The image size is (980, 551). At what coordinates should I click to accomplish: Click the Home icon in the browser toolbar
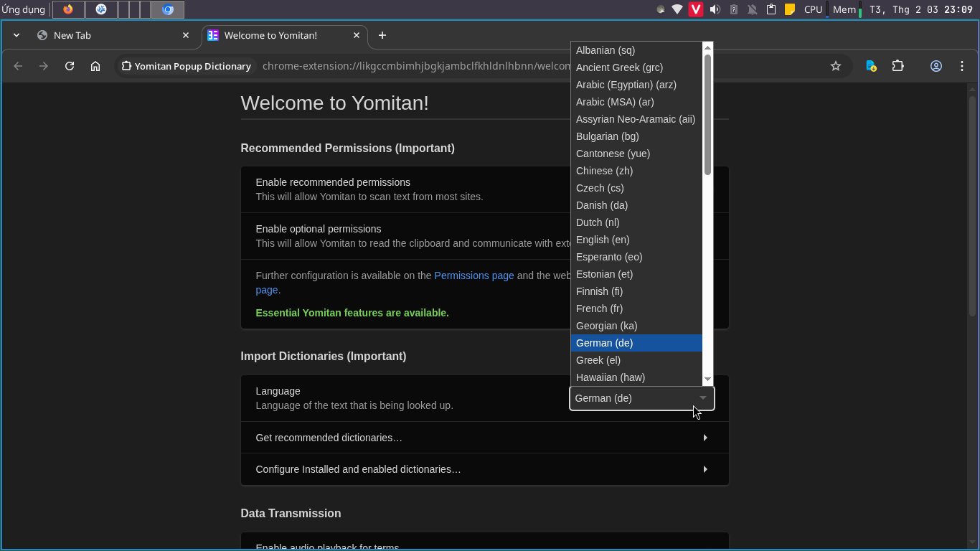tap(95, 66)
